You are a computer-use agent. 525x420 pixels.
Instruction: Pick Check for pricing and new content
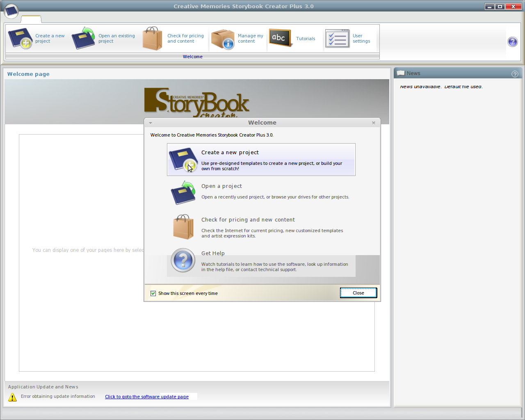261,226
